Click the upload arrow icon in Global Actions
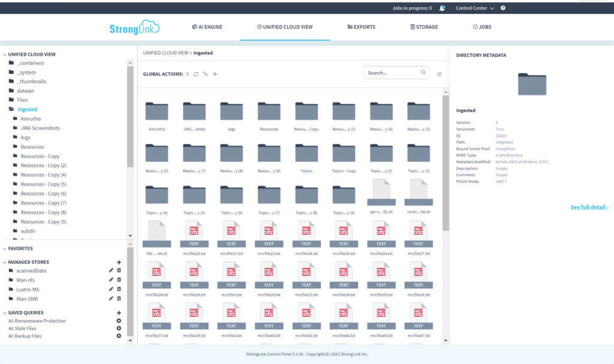614x364 pixels. pos(187,74)
